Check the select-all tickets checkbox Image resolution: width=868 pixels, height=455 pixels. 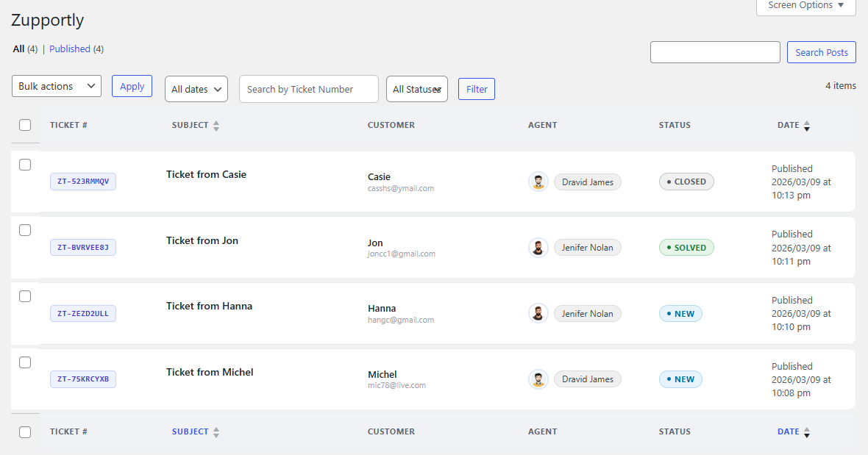click(25, 125)
